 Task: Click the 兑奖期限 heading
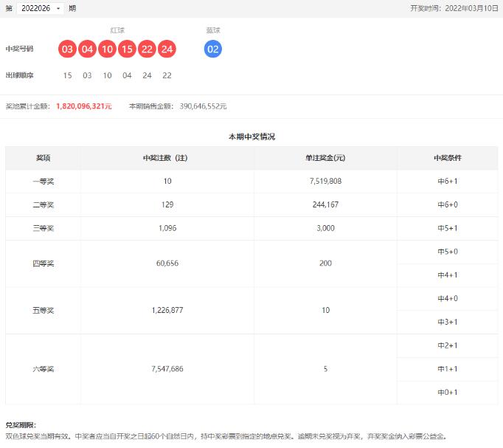click(21, 425)
